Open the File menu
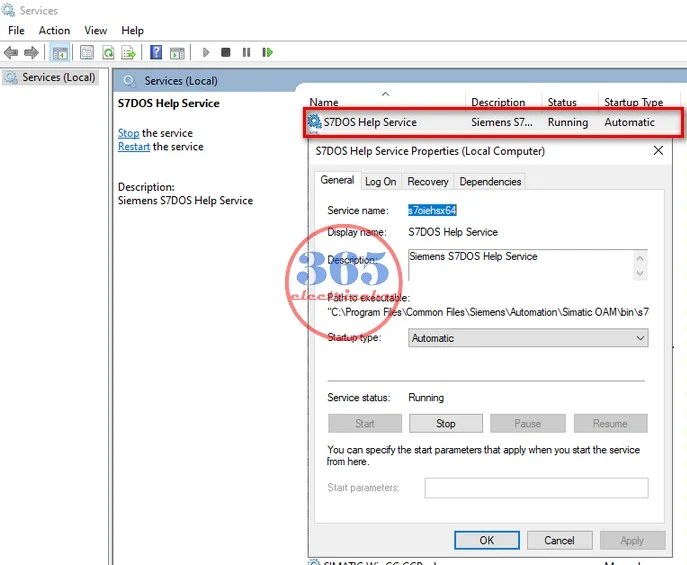 16,31
